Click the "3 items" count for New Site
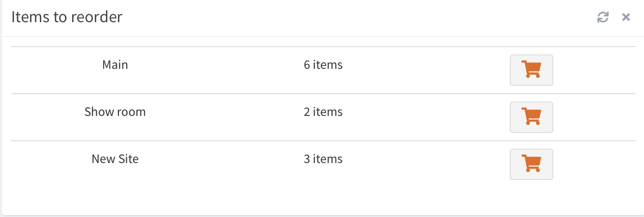This screenshot has height=217, width=644. pos(323,159)
